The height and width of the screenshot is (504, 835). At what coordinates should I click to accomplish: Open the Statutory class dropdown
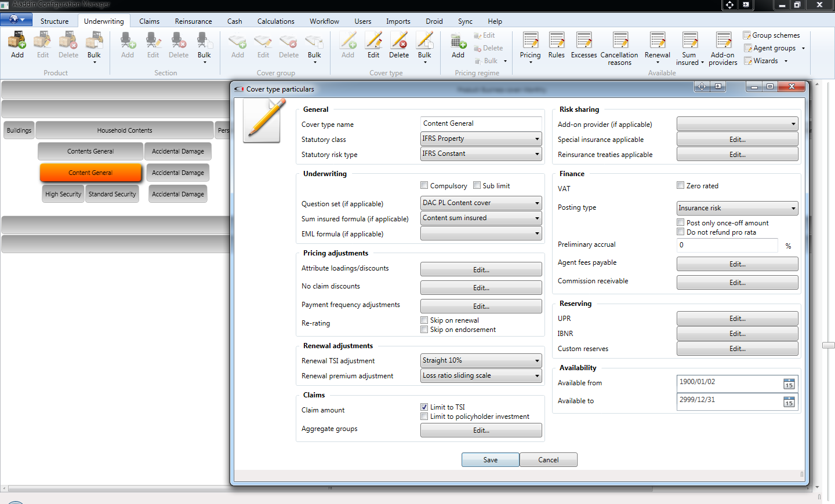(536, 138)
